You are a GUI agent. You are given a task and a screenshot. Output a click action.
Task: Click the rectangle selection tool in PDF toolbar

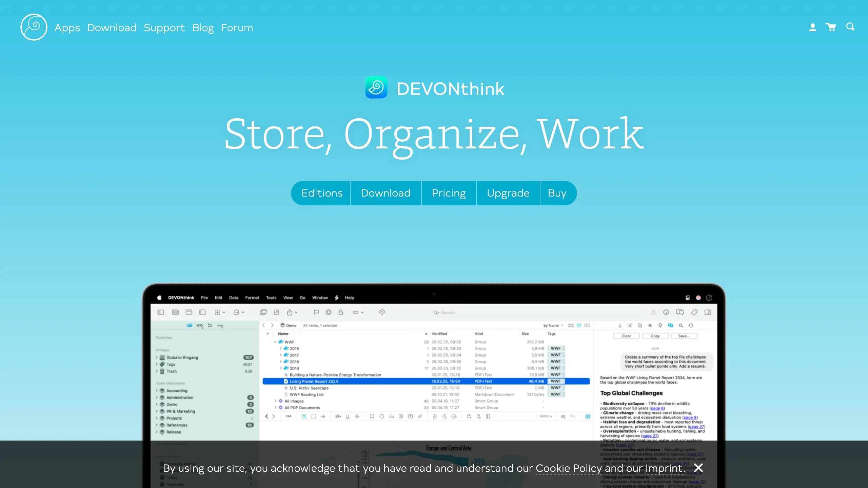[x=314, y=416]
